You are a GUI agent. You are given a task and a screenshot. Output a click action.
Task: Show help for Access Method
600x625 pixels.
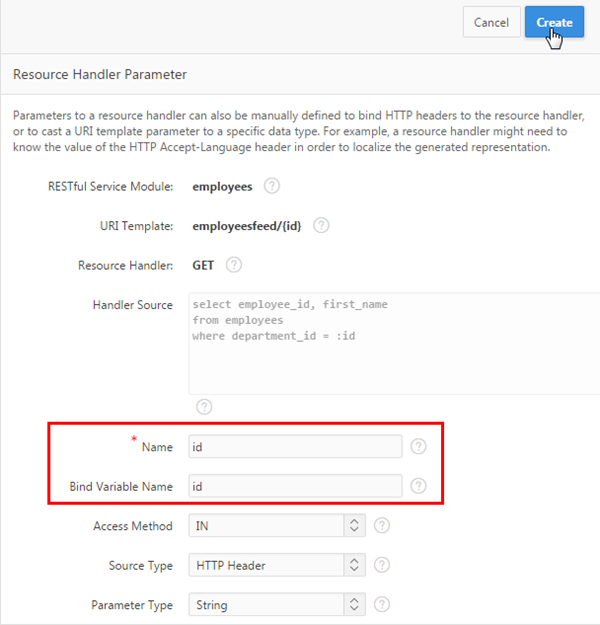click(382, 526)
